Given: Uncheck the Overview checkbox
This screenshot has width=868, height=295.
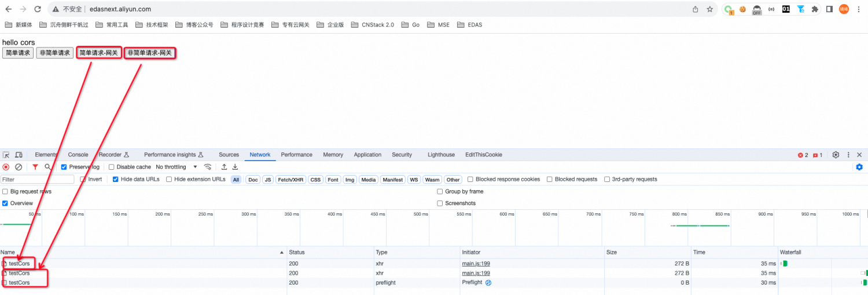Looking at the screenshot, I should click(5, 203).
